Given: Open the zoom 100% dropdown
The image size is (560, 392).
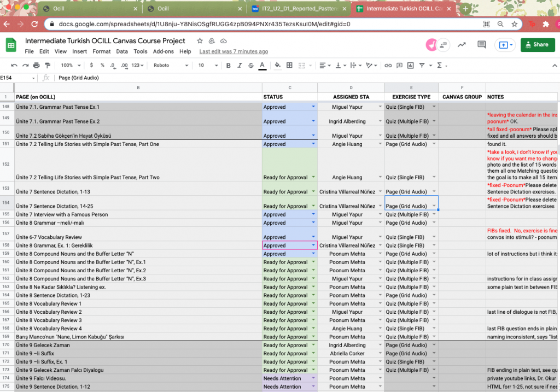Looking at the screenshot, I should [71, 66].
